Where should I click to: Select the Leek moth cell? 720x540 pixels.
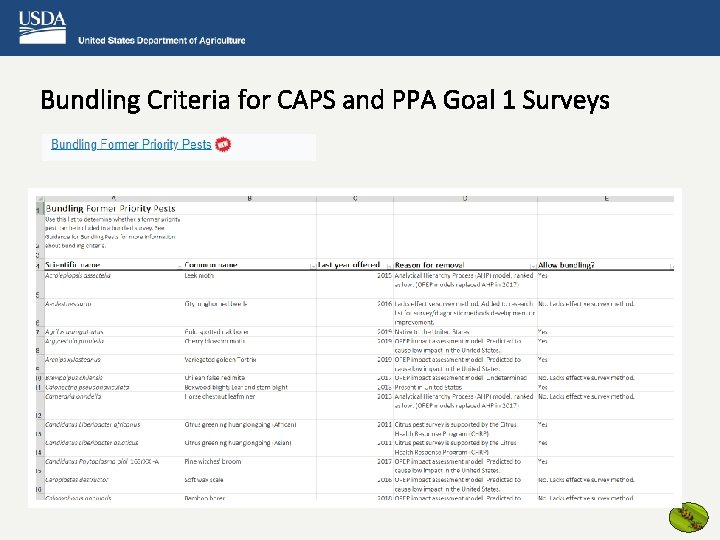point(249,285)
